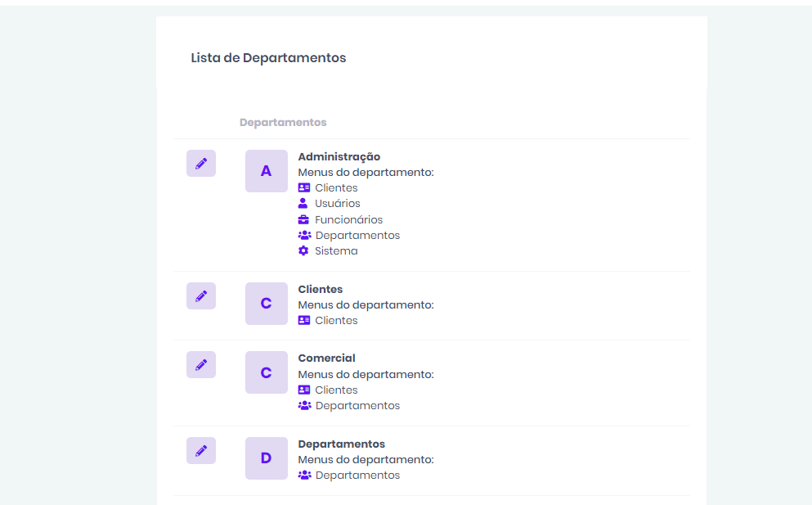
Task: Select Clientes menu entry under Comercial
Action: point(336,390)
